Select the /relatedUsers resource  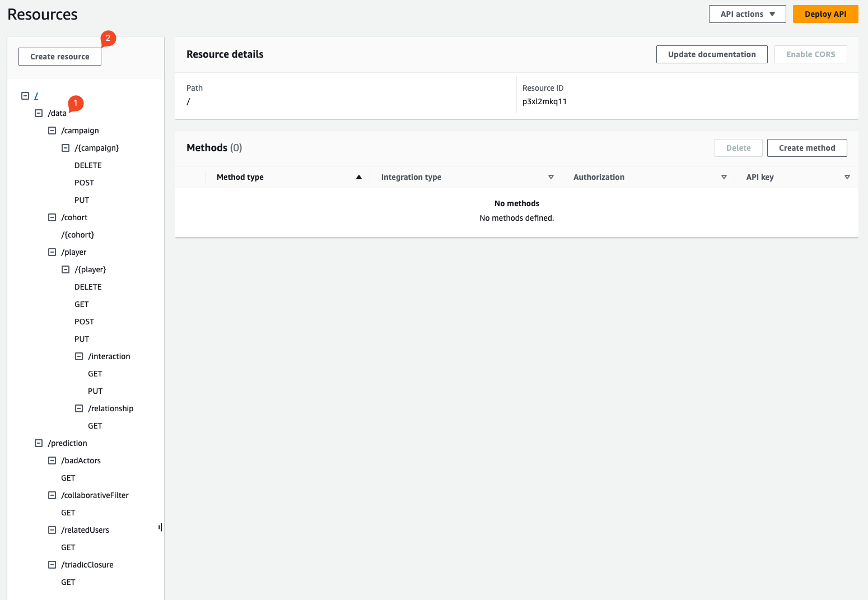[85, 530]
